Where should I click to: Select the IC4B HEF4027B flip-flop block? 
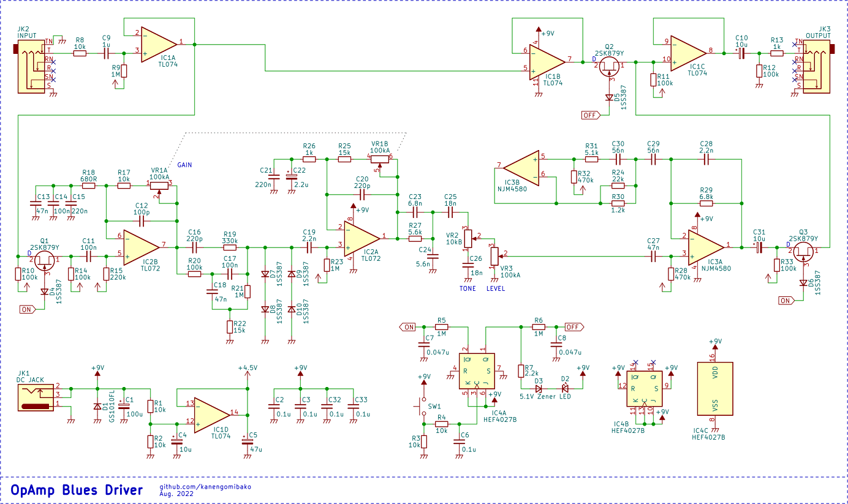(x=645, y=388)
